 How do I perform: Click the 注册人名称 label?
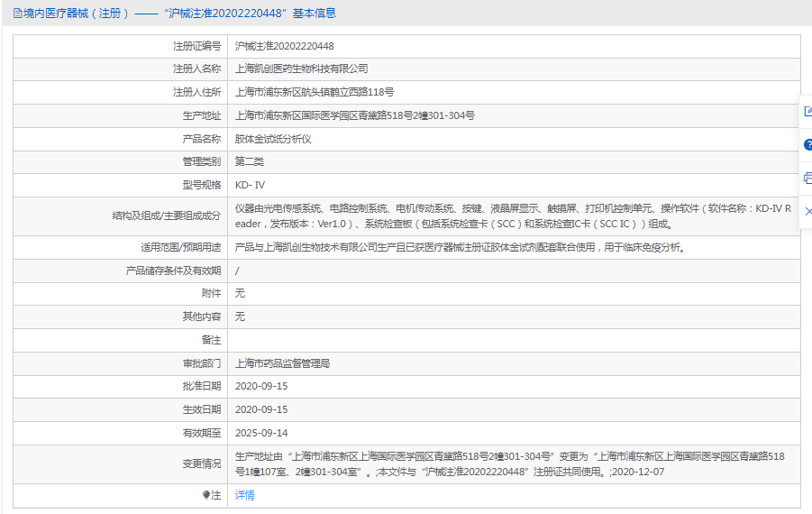[196, 69]
